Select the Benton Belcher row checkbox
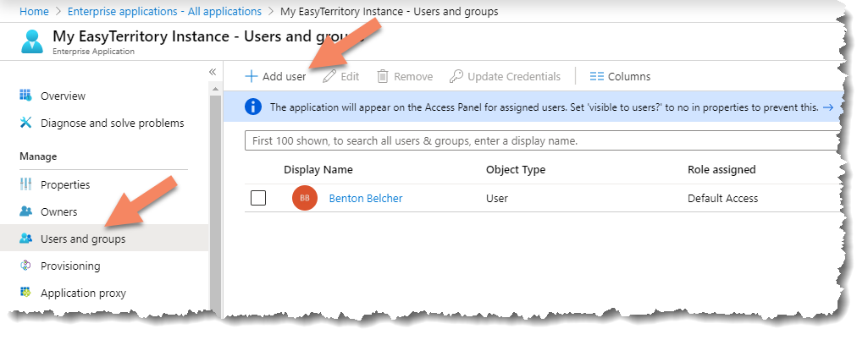The width and height of the screenshot is (868, 340). coord(259,199)
